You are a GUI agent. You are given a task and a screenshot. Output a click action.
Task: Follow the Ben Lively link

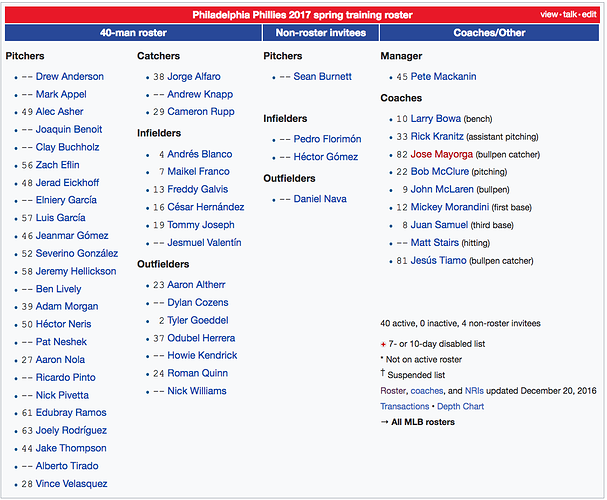coord(58,289)
